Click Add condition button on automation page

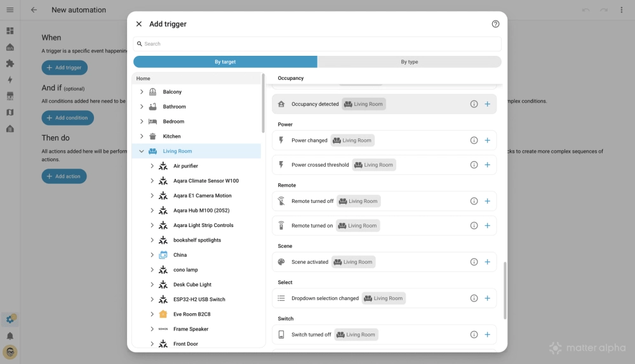pos(68,118)
